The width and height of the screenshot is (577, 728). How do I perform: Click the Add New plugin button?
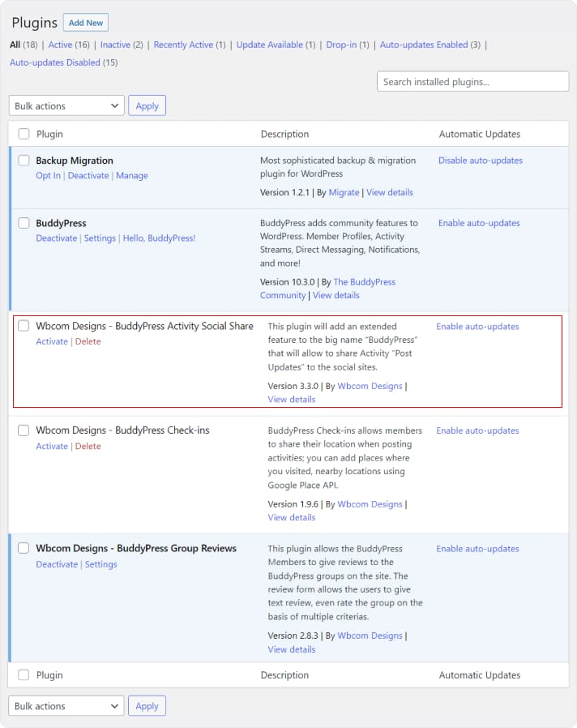[85, 23]
